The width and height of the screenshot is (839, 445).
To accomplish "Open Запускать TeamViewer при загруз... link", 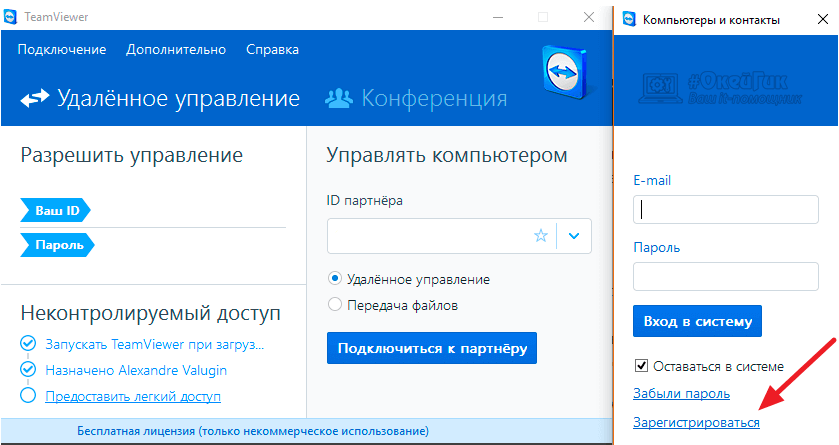I will pyautogui.click(x=155, y=344).
